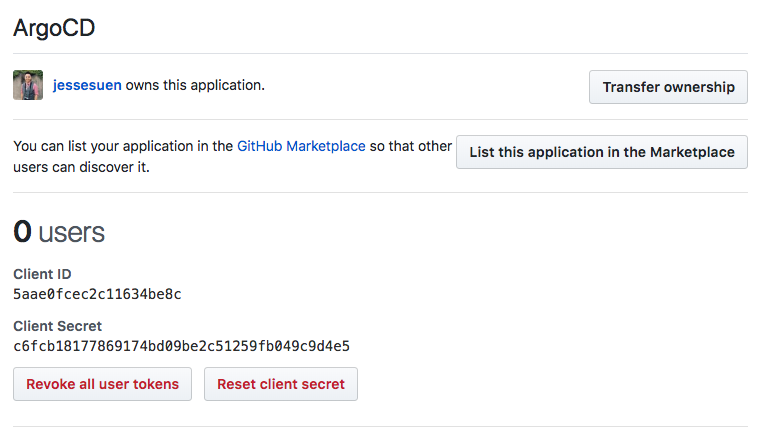
Task: Click the word users in the heading
Action: 72,233
